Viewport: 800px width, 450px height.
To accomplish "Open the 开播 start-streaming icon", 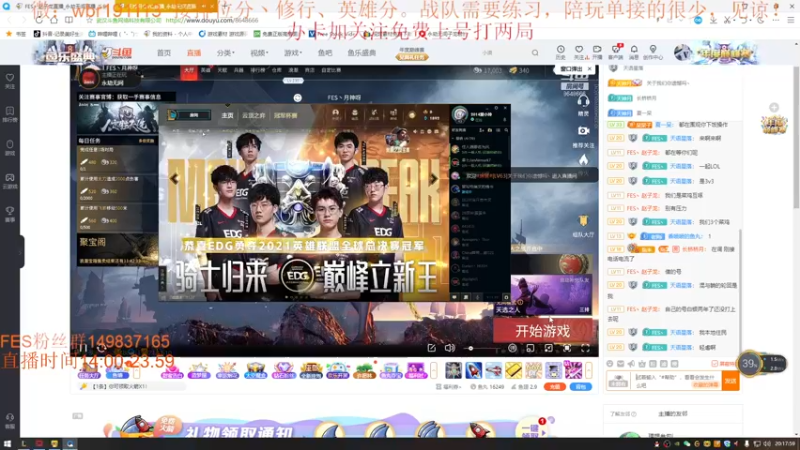I will (597, 52).
